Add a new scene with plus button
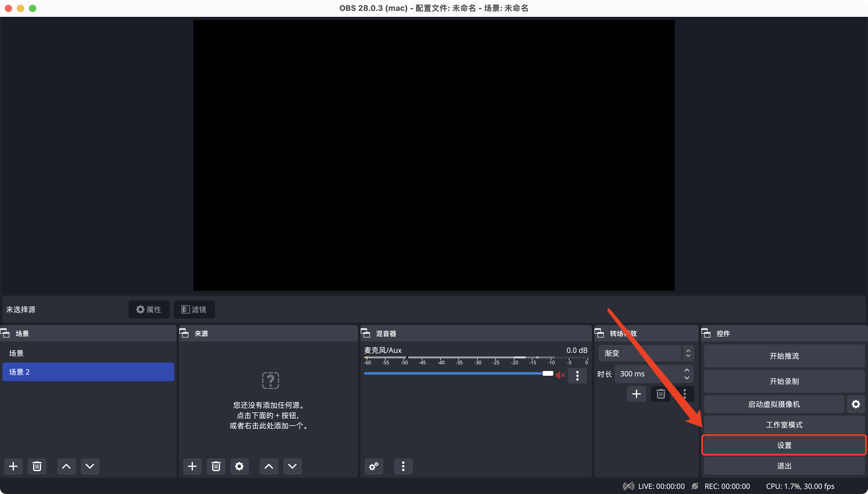This screenshot has height=494, width=868. pos(13,466)
